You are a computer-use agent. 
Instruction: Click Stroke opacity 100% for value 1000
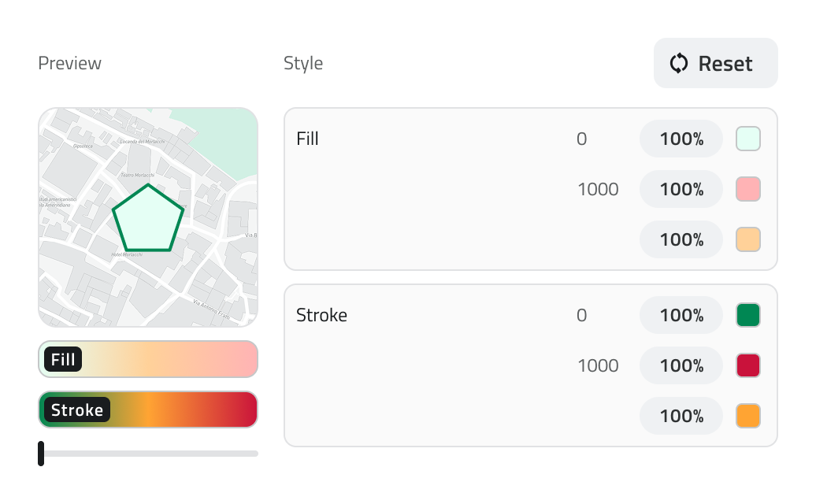(x=681, y=365)
